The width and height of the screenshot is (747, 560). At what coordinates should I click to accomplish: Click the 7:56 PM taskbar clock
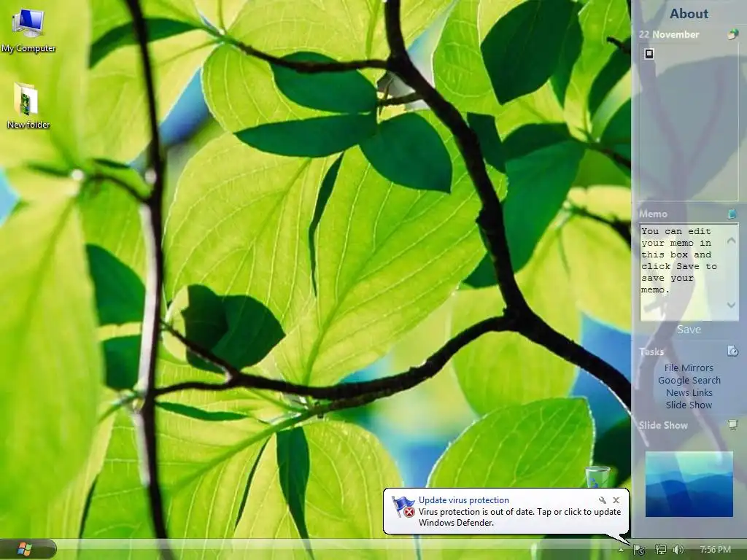click(715, 550)
